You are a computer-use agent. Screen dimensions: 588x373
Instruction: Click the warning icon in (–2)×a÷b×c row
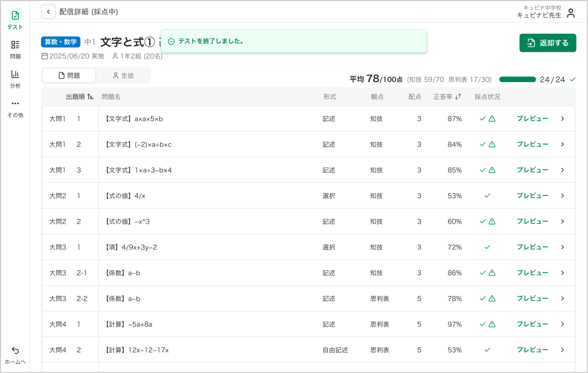(492, 144)
